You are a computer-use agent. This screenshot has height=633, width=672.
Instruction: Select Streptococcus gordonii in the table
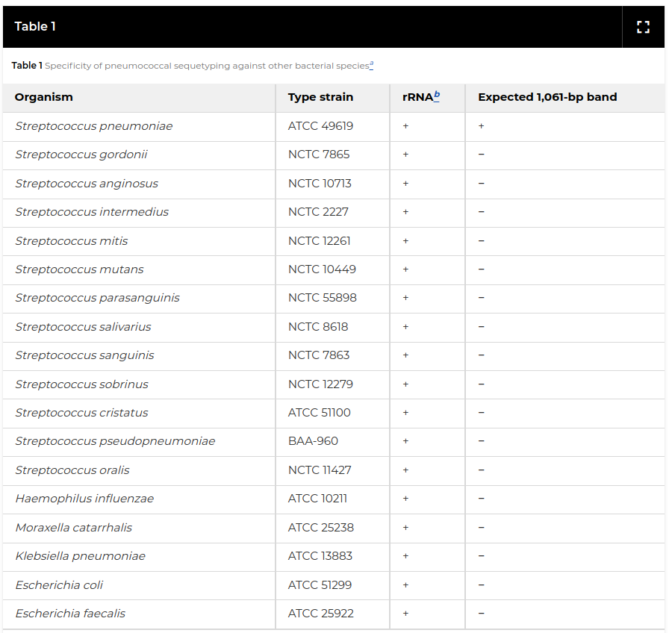tap(81, 155)
